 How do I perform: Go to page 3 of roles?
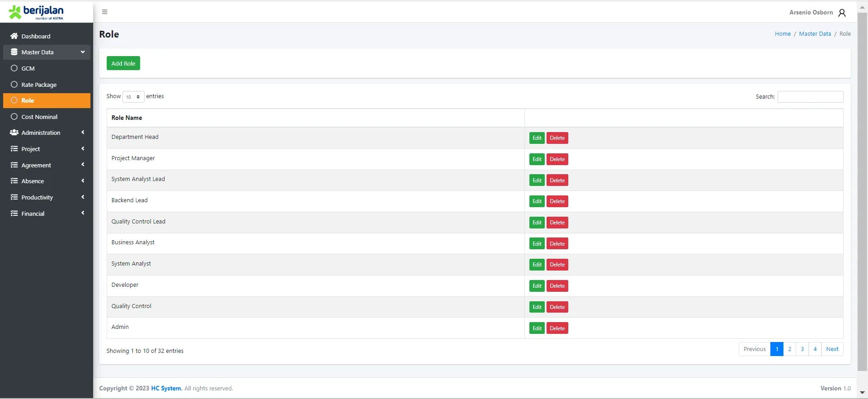pyautogui.click(x=802, y=349)
